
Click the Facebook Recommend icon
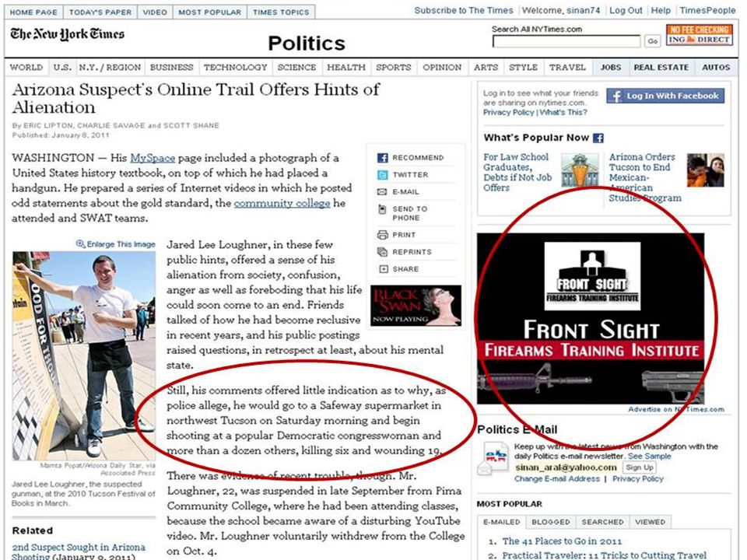click(x=382, y=158)
